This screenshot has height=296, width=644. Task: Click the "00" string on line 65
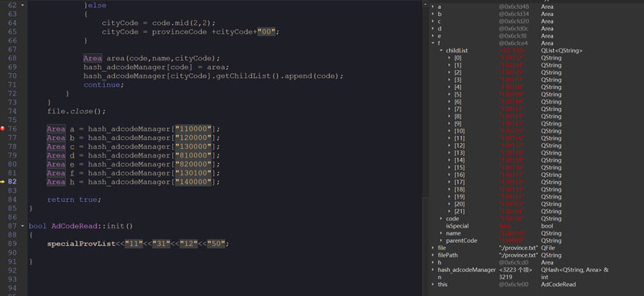266,31
